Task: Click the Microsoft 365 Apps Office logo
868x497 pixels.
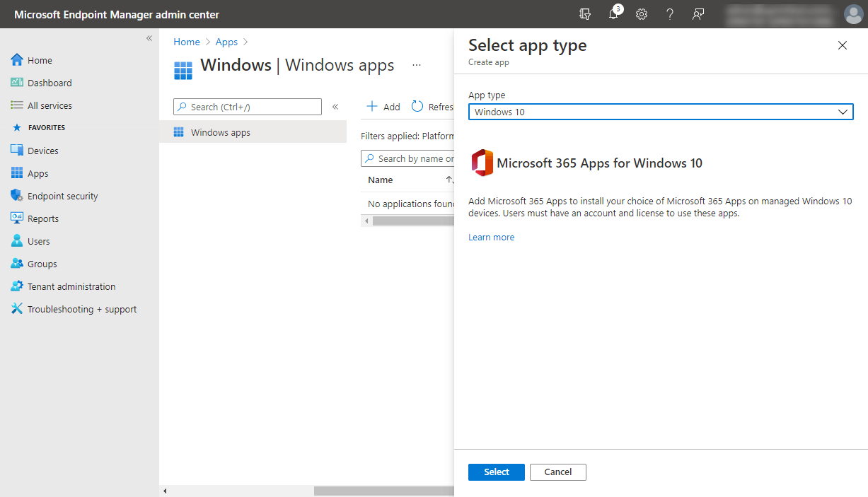Action: tap(482, 163)
